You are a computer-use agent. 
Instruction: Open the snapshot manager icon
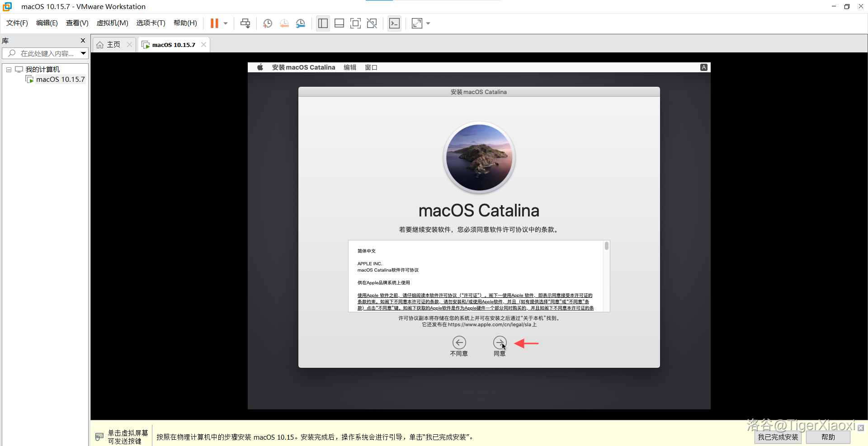click(301, 23)
